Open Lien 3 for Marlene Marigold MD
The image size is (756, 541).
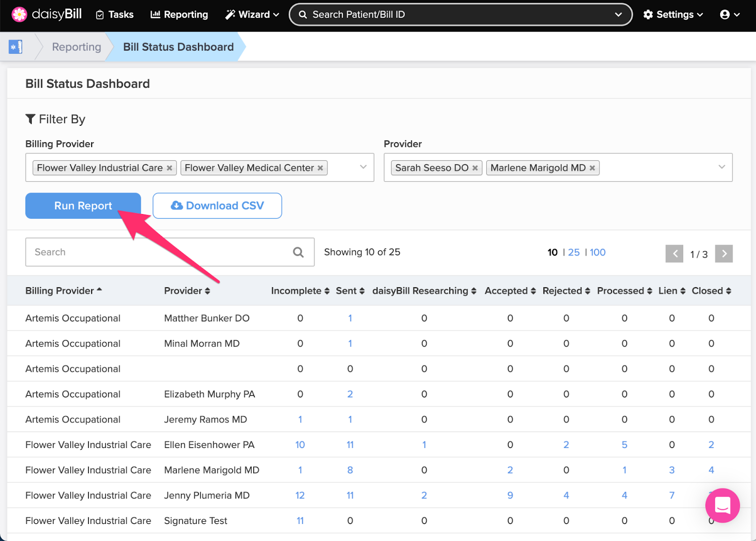pos(672,470)
